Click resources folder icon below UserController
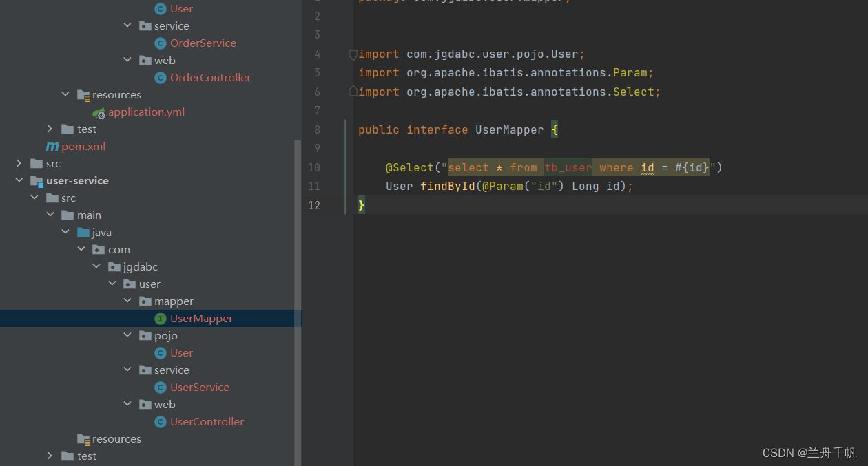Image resolution: width=868 pixels, height=466 pixels. pos(83,439)
